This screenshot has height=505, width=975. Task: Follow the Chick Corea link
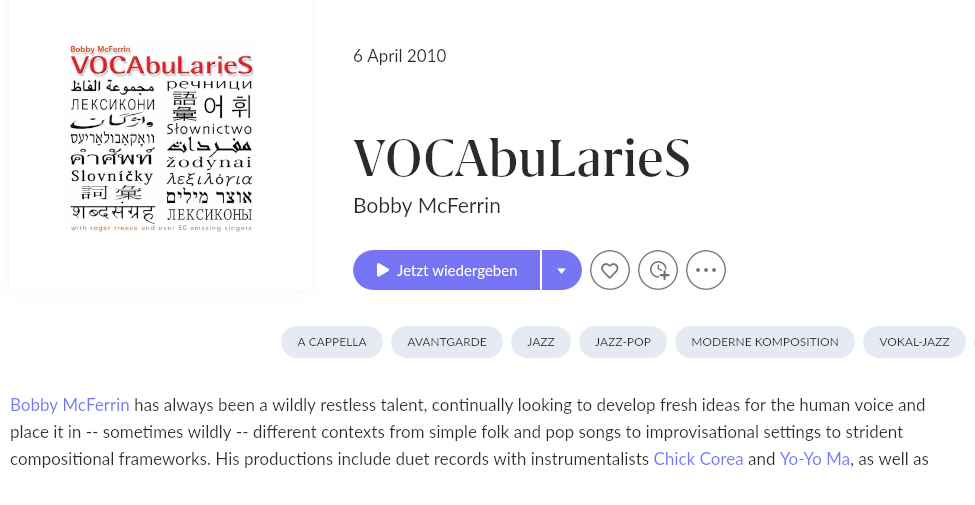pyautogui.click(x=698, y=459)
